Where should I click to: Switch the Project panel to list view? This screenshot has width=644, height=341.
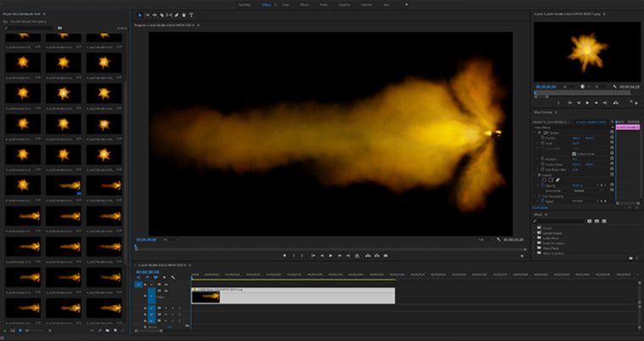pyautogui.click(x=13, y=330)
